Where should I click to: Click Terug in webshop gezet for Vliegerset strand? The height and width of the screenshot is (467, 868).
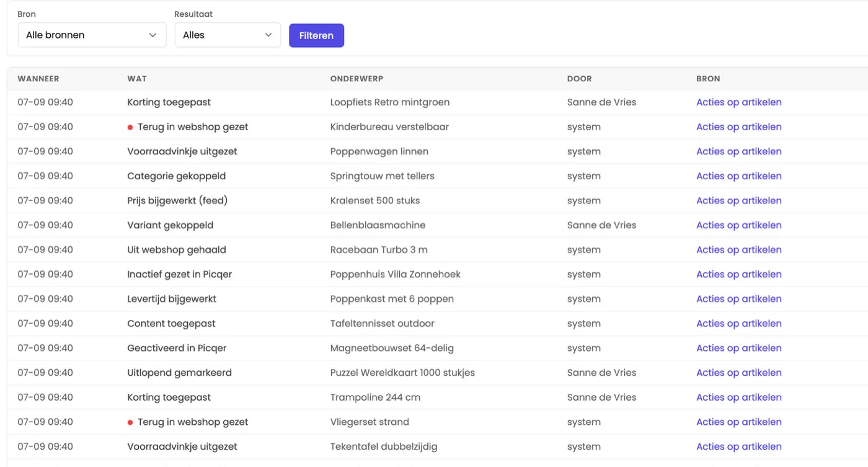(193, 422)
